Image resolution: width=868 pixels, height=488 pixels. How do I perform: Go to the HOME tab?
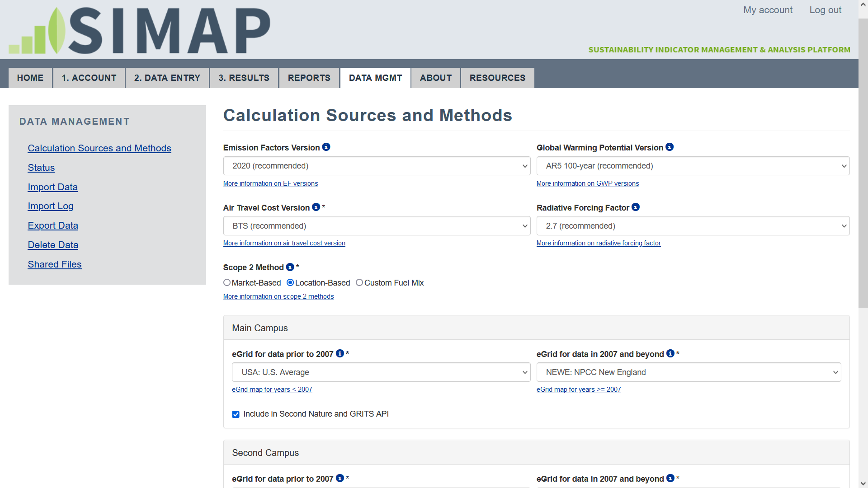(x=30, y=78)
